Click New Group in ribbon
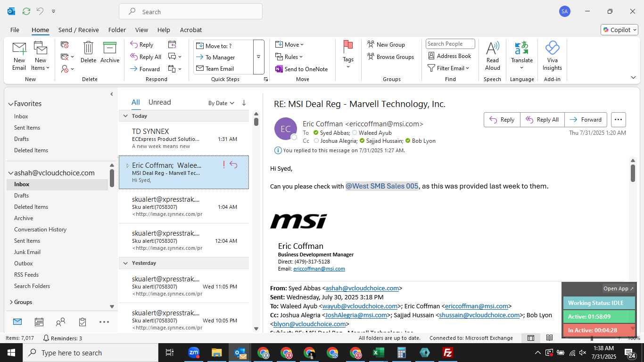Image resolution: width=644 pixels, height=362 pixels. 386,44
